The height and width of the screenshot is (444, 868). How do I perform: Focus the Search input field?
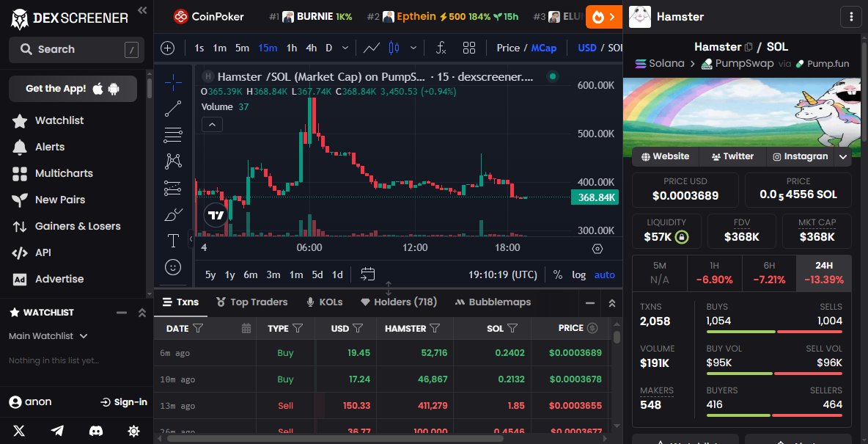[76, 50]
